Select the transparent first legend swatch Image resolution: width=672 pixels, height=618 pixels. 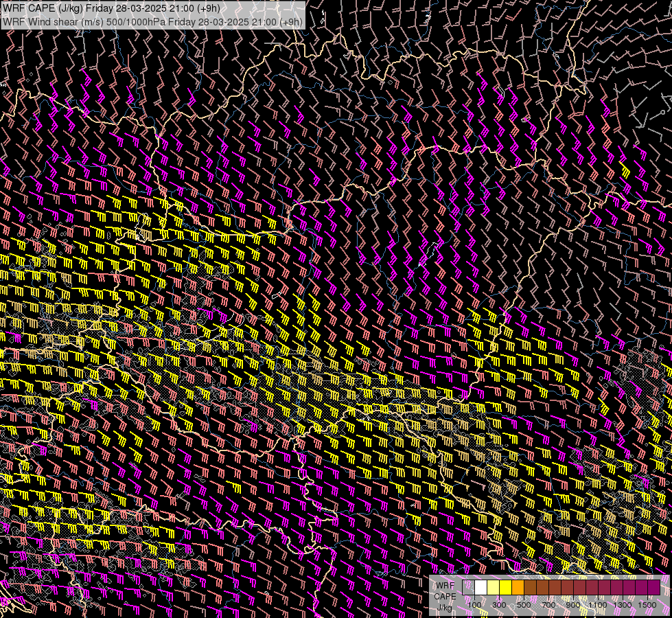pyautogui.click(x=468, y=588)
